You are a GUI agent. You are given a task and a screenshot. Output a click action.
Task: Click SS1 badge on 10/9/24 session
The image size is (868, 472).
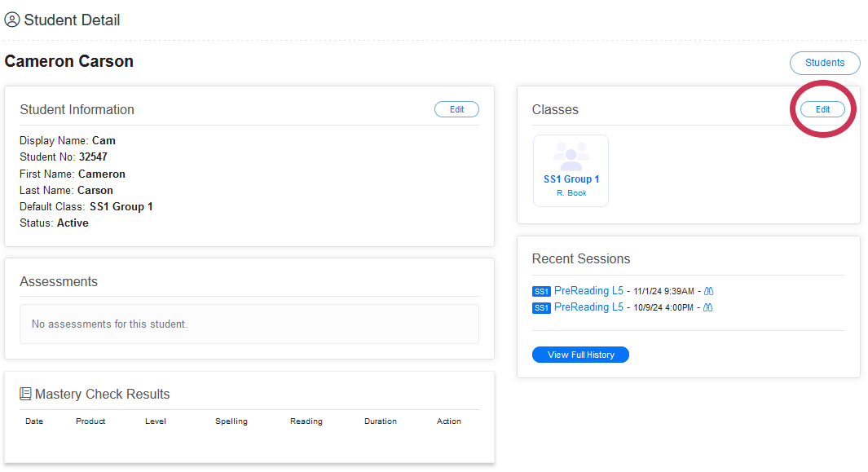(541, 308)
